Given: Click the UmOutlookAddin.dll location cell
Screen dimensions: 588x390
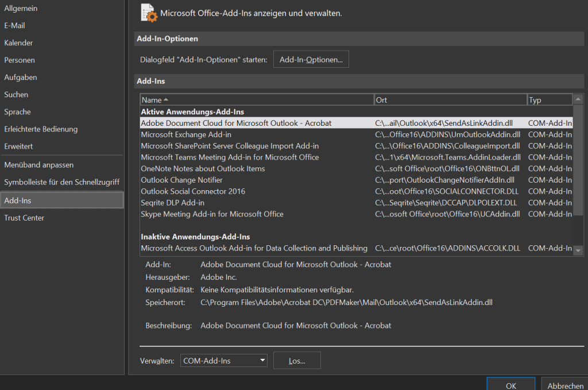Looking at the screenshot, I should coord(447,134).
